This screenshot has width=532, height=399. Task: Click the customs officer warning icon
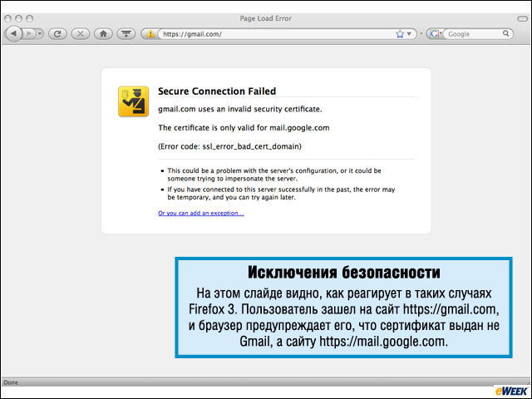(x=133, y=101)
